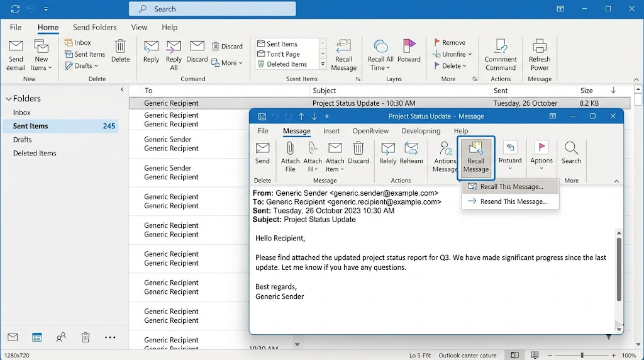The image size is (644, 360).
Task: Click the Reply icon in main ribbon
Action: [x=151, y=47]
